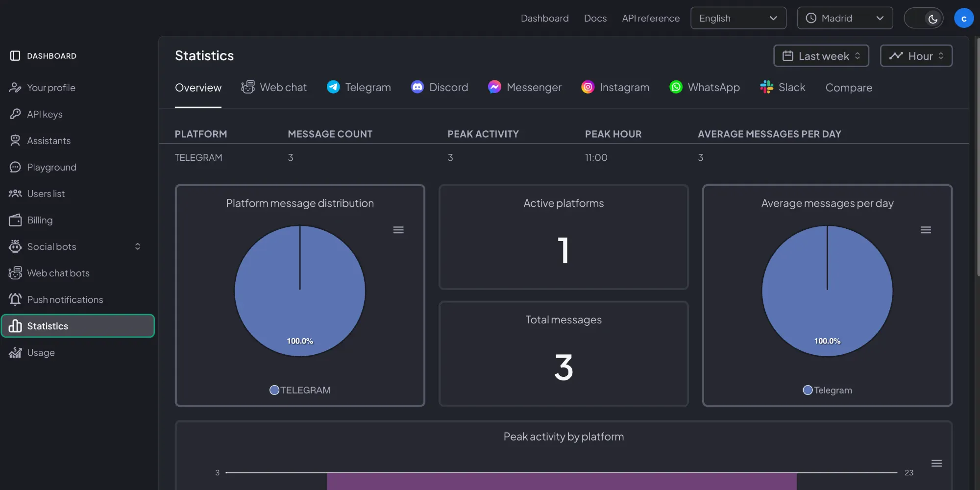Viewport: 980px width, 490px height.
Task: Click the Dashboard link in top navigation
Action: pos(544,18)
